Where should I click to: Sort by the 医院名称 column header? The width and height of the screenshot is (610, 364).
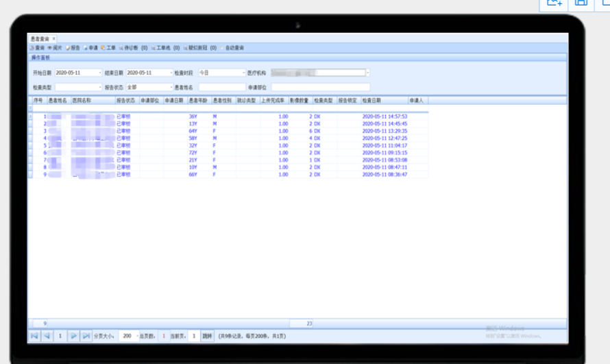[x=93, y=100]
